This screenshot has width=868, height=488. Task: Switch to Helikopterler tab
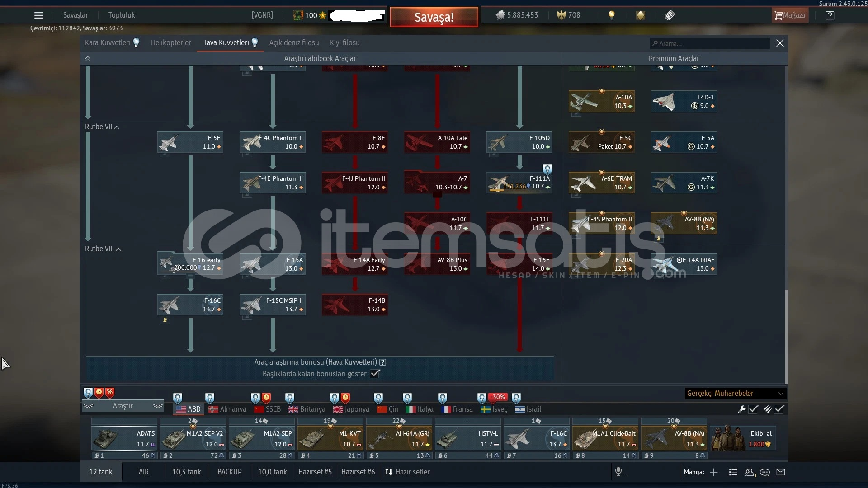pyautogui.click(x=171, y=42)
